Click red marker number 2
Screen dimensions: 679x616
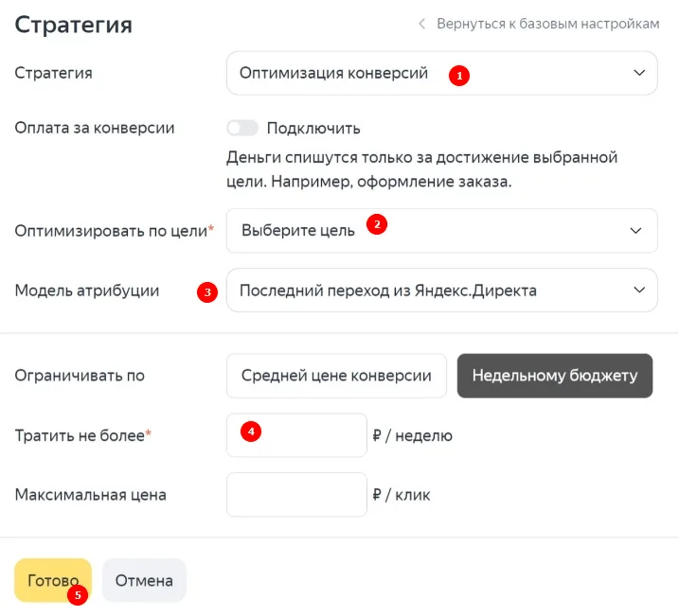(377, 224)
